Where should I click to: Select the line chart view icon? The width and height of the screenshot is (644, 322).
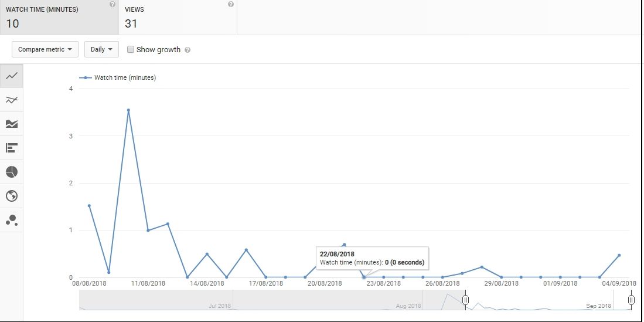tap(12, 76)
